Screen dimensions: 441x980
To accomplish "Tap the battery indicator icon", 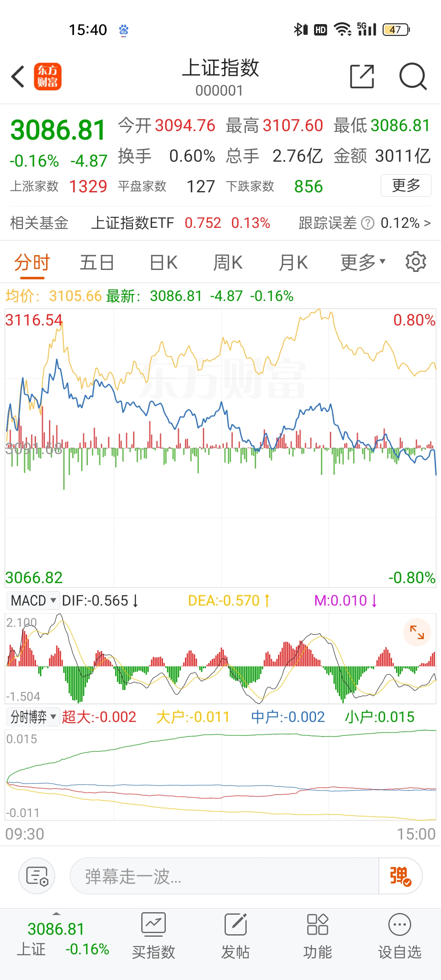I will click(x=396, y=29).
